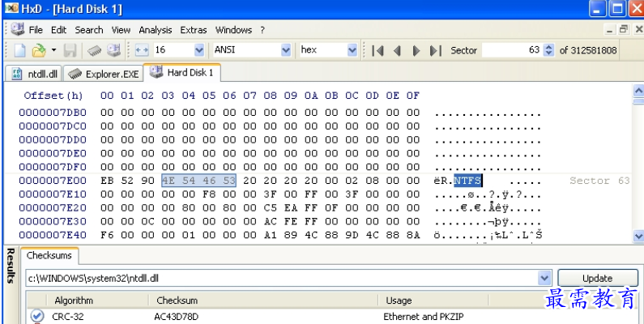Open the Analysis menu
The width and height of the screenshot is (644, 324).
point(156,30)
